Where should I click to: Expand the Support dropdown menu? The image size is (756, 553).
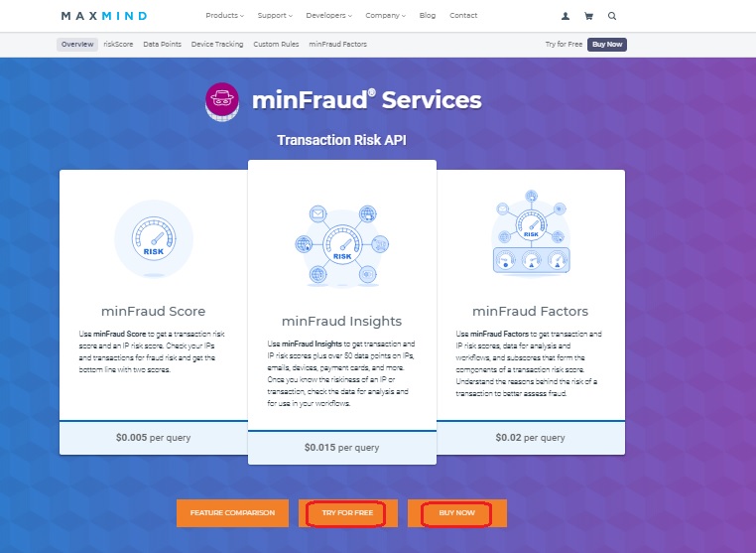[x=275, y=16]
